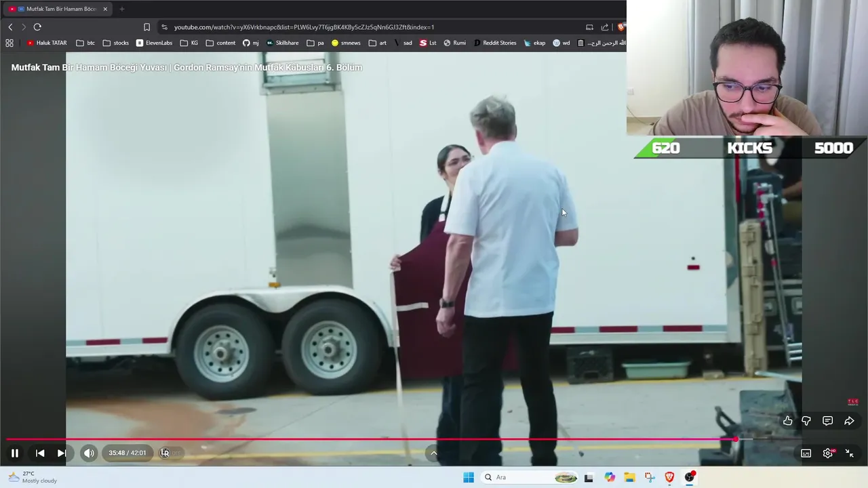Launch Copilot from taskbar
The width and height of the screenshot is (868, 488).
[610, 477]
